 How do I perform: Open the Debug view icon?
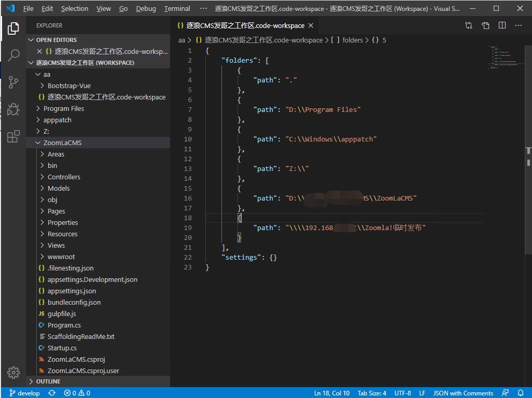click(x=13, y=109)
